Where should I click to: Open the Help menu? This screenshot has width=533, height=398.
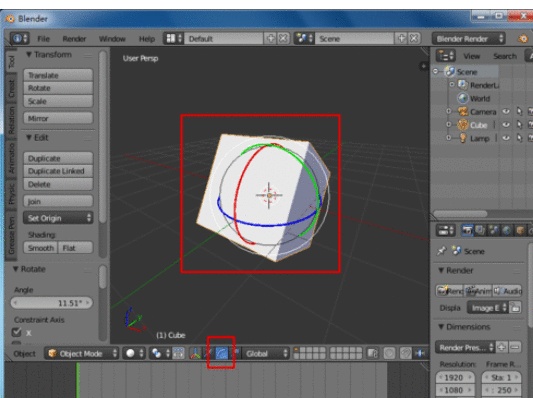click(x=147, y=39)
